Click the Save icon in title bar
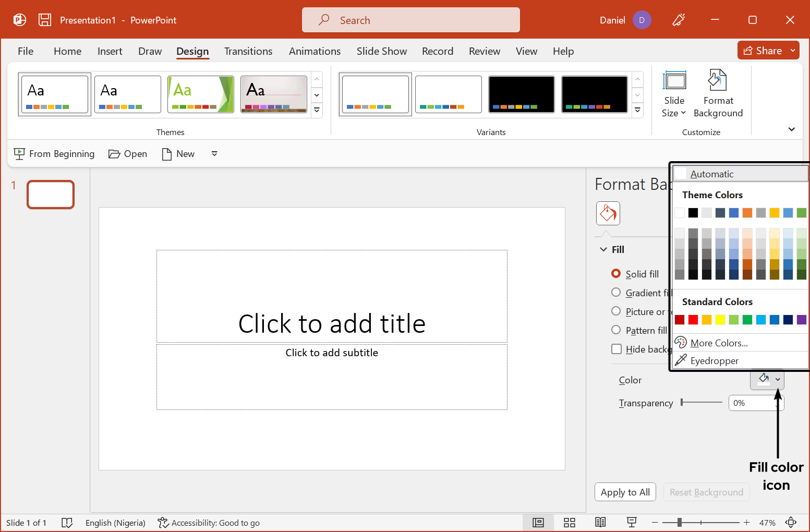 point(45,20)
